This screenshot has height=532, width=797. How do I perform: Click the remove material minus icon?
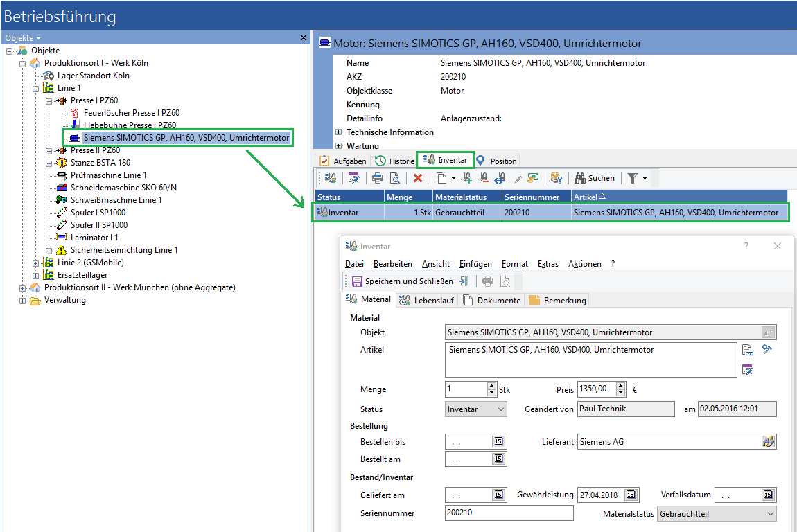[483, 178]
